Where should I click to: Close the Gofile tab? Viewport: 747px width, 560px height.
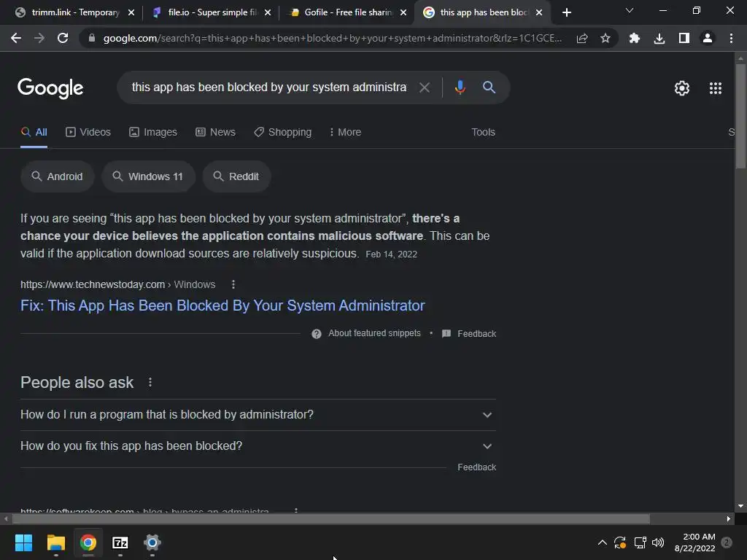pyautogui.click(x=403, y=12)
